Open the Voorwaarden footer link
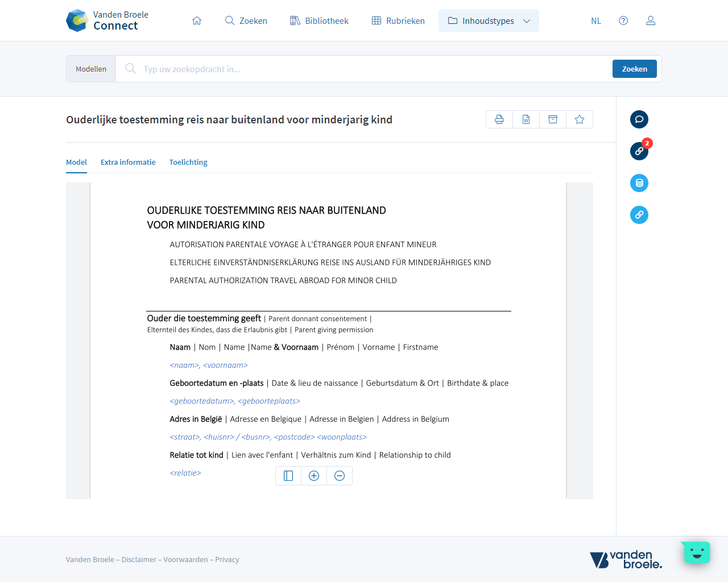This screenshot has width=728, height=582. pyautogui.click(x=185, y=559)
